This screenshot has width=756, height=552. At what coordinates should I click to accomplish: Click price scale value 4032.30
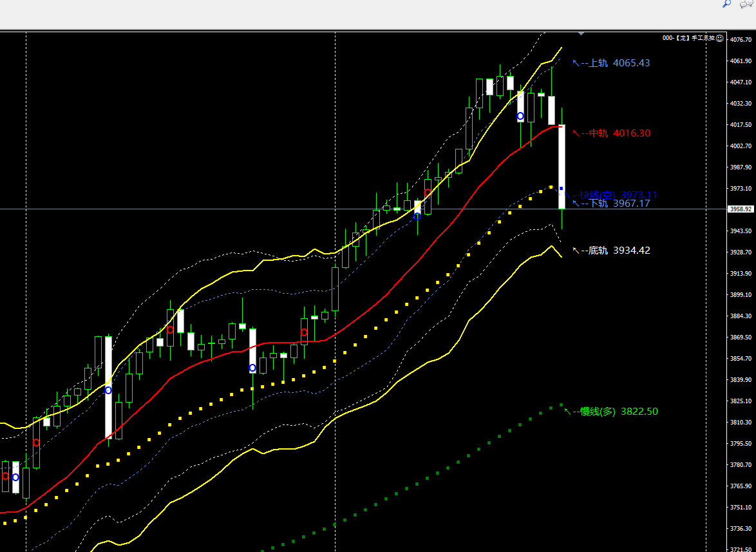pos(741,103)
